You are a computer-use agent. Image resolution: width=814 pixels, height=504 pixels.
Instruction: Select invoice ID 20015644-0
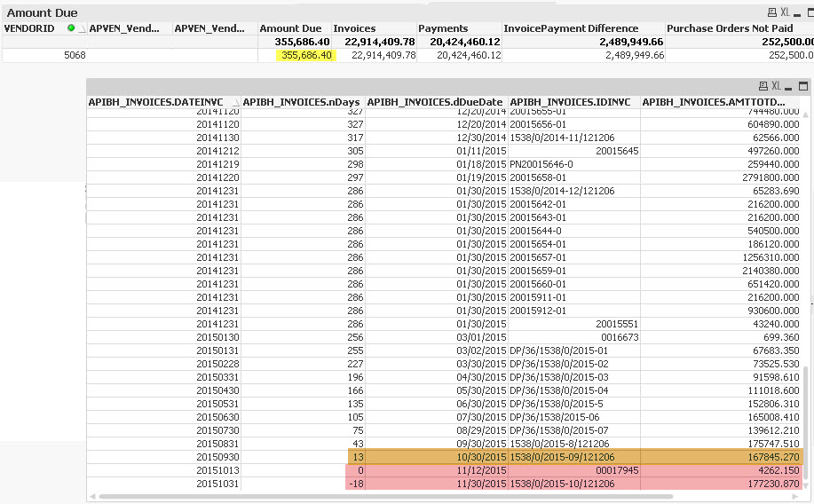pos(535,231)
